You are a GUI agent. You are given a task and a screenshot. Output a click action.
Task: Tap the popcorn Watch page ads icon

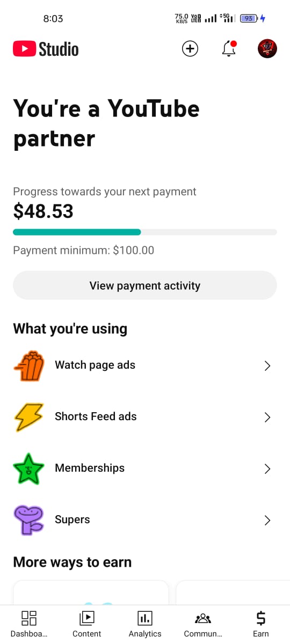(x=28, y=365)
